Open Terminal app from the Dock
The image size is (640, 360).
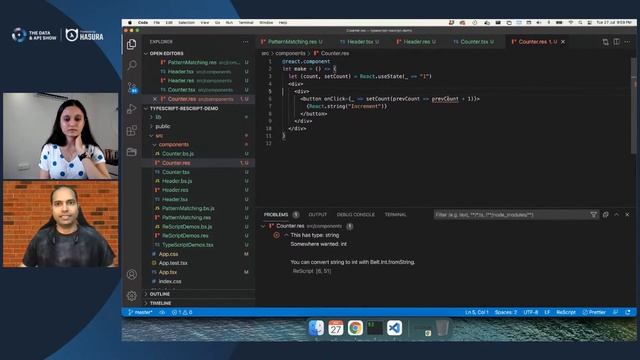coord(375,328)
